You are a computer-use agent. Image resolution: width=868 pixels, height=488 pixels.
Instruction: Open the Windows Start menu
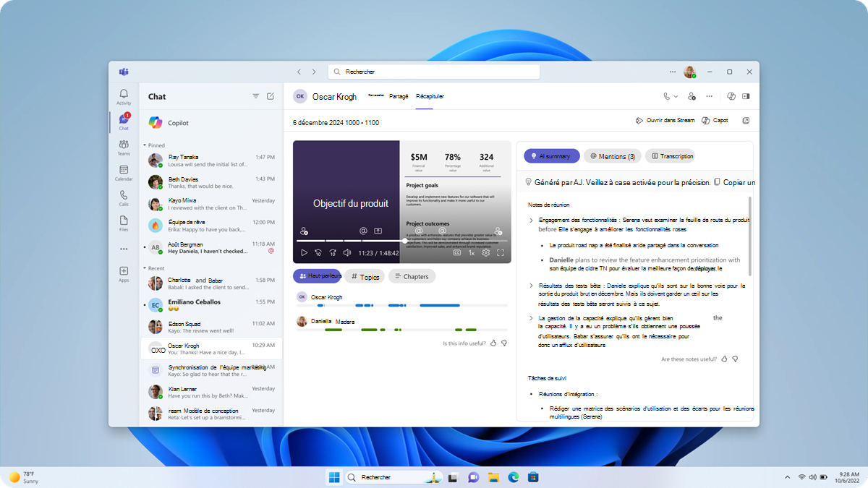coord(334,477)
